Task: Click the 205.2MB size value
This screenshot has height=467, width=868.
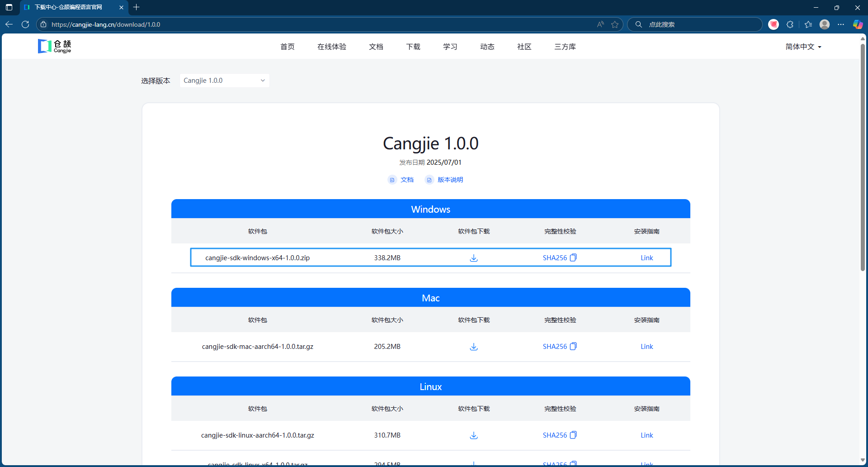Action: tap(387, 347)
